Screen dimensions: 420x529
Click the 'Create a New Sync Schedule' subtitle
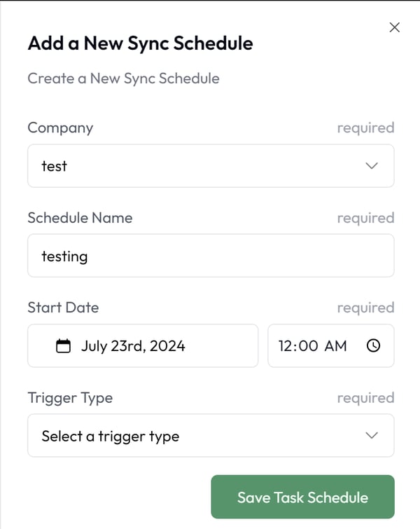pyautogui.click(x=123, y=78)
